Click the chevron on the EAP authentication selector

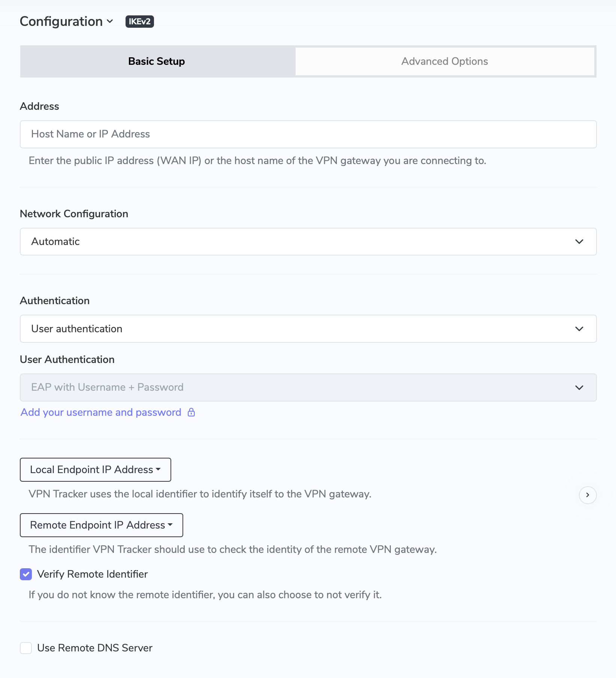pos(579,387)
